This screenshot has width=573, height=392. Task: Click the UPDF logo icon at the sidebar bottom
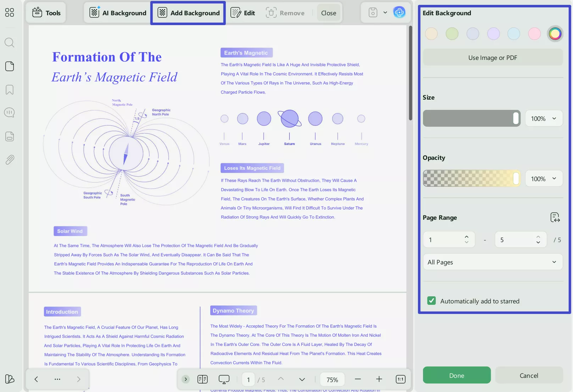point(10,379)
